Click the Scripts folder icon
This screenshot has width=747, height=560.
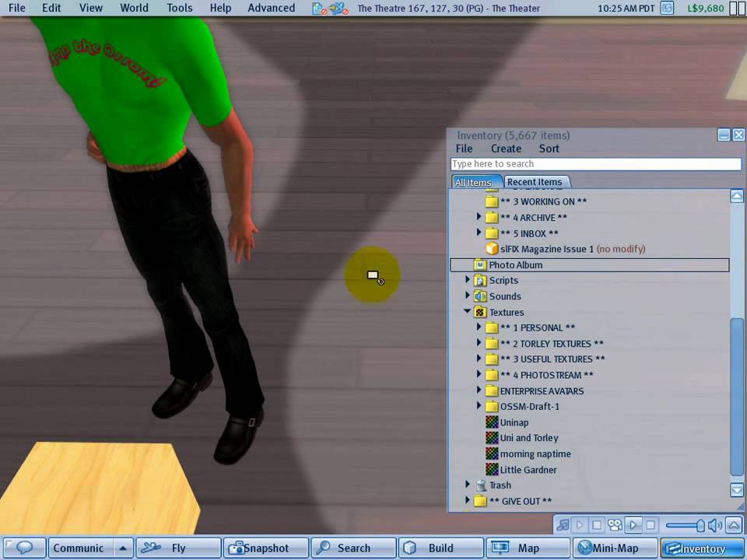(x=480, y=281)
